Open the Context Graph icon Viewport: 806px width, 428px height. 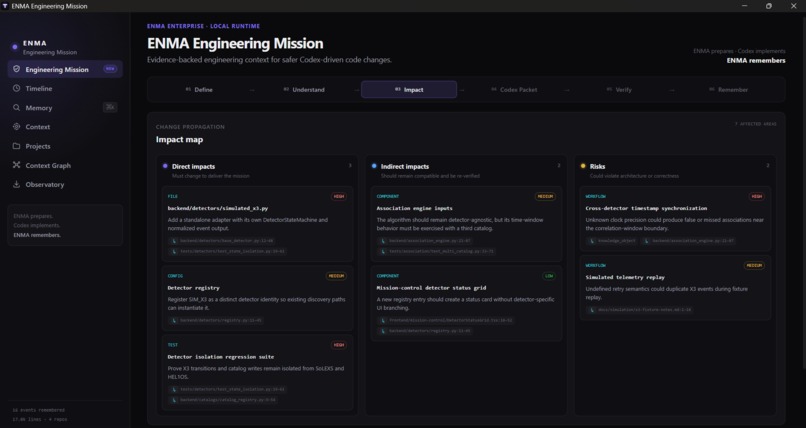point(16,165)
